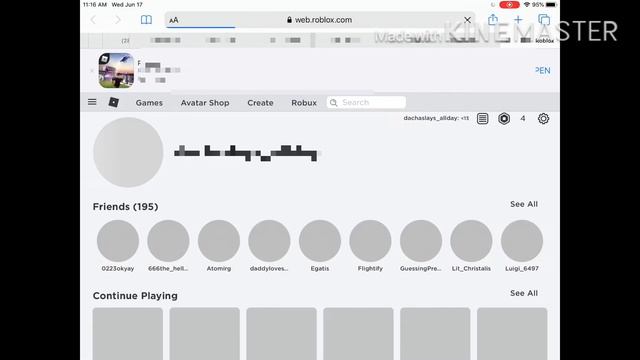Open friend Luigi_6497 avatar

click(x=522, y=241)
